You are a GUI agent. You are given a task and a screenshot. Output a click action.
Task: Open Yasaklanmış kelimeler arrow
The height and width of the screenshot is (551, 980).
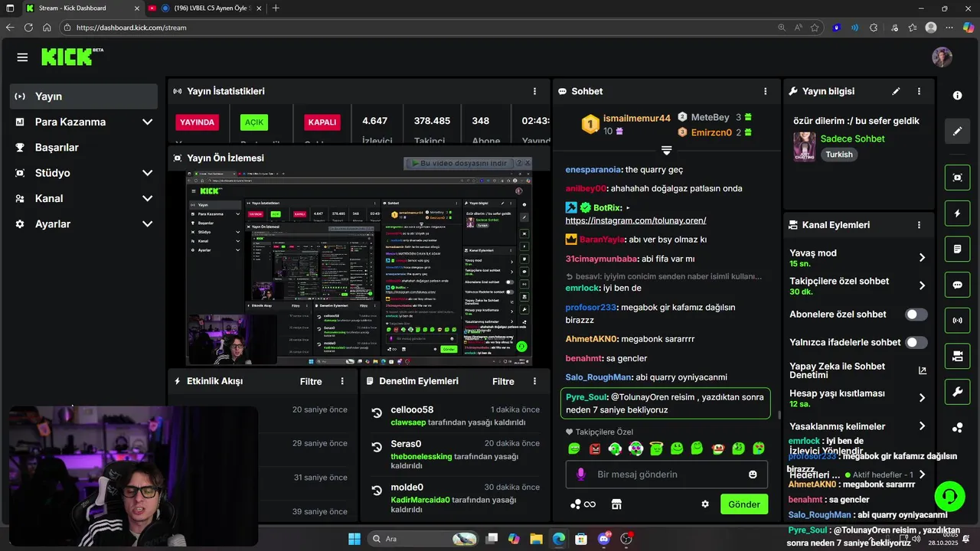pos(922,426)
